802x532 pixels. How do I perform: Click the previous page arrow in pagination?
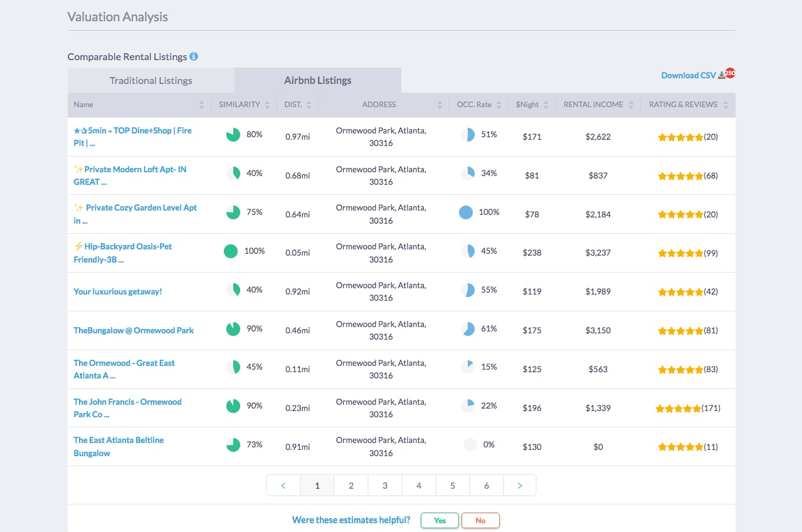[x=283, y=484]
